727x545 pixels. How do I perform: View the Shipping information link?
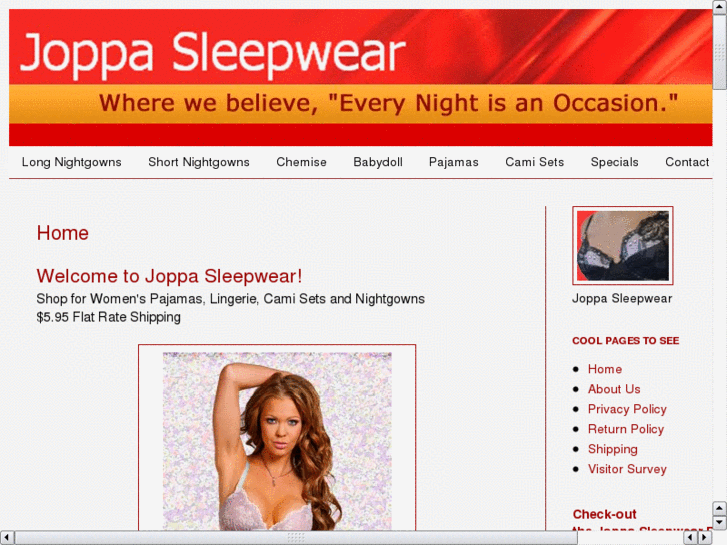click(613, 449)
